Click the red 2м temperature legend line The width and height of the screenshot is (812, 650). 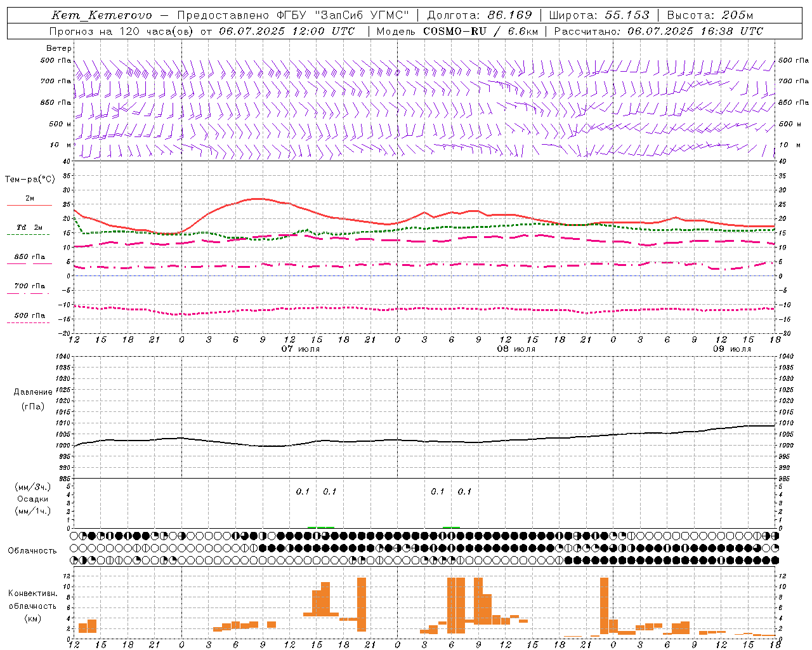click(x=29, y=206)
